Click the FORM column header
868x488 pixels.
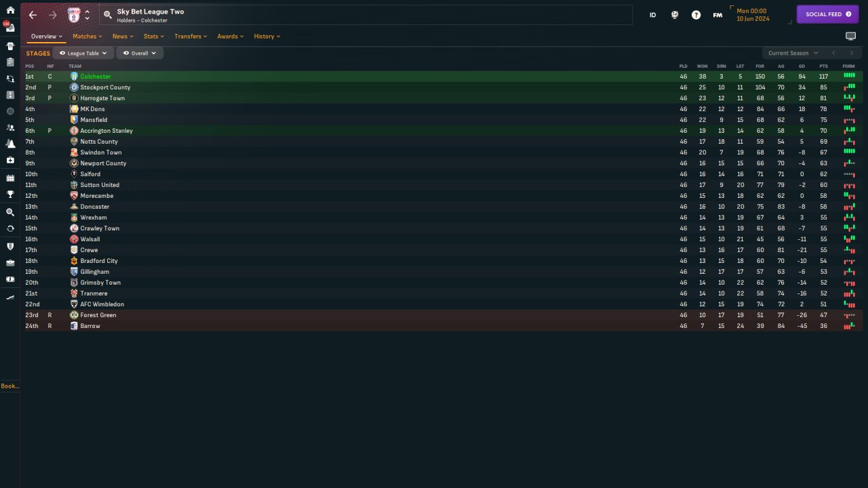point(849,66)
